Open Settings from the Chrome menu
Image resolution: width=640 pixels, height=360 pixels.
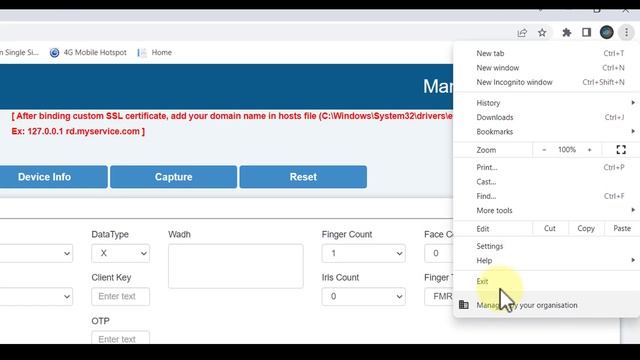[x=547, y=246]
